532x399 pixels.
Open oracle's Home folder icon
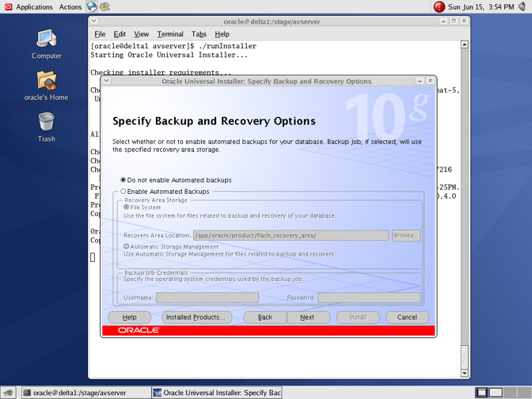pos(46,85)
